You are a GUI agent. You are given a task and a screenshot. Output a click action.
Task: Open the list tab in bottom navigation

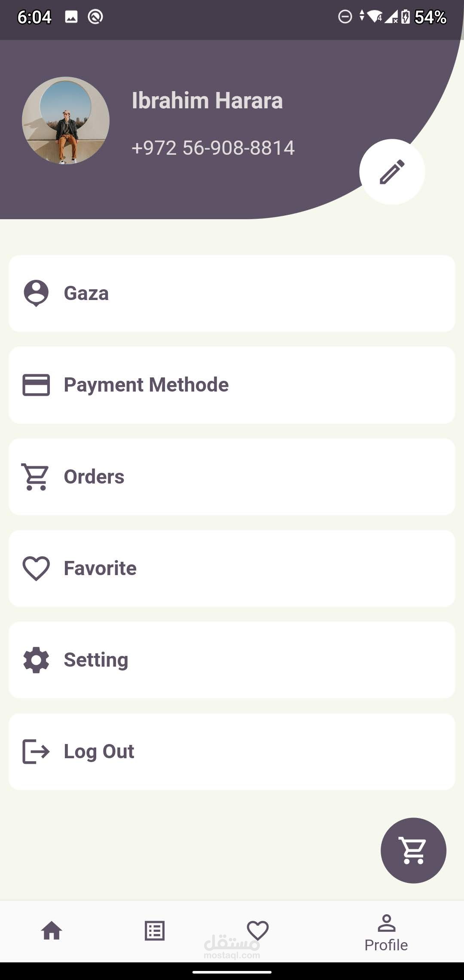point(155,931)
